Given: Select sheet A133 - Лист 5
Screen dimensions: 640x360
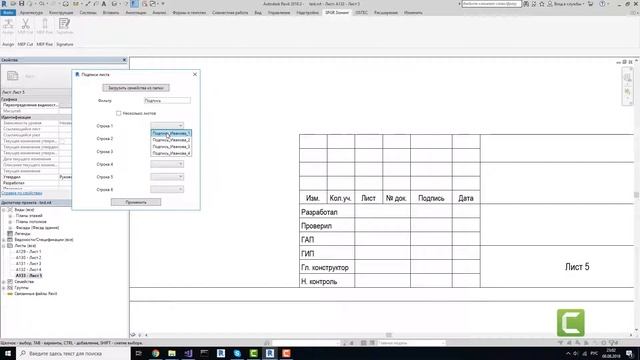Looking at the screenshot, I should [29, 276].
